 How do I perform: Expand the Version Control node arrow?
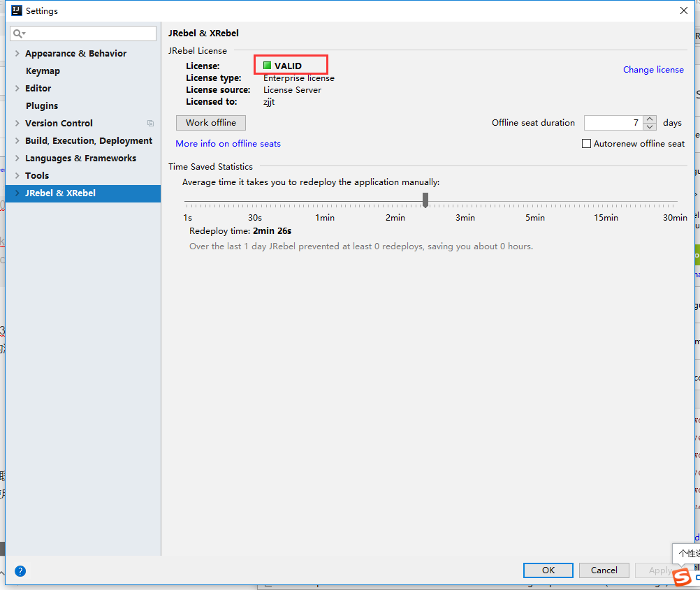[x=17, y=123]
